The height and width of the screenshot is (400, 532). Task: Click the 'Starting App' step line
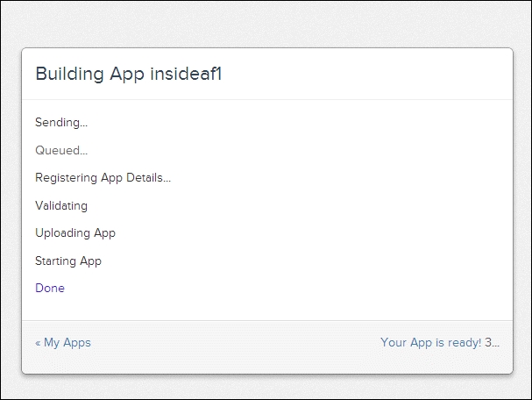tap(68, 261)
